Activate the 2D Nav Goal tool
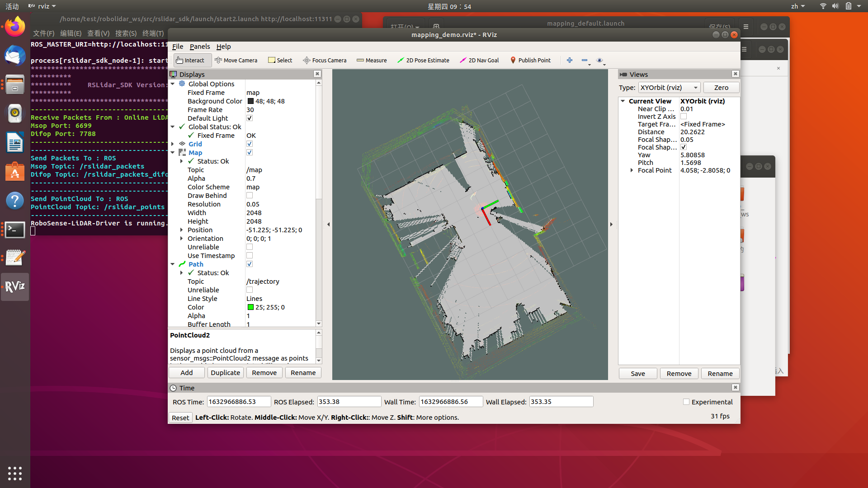Screen dimensions: 868x488 [x=479, y=60]
